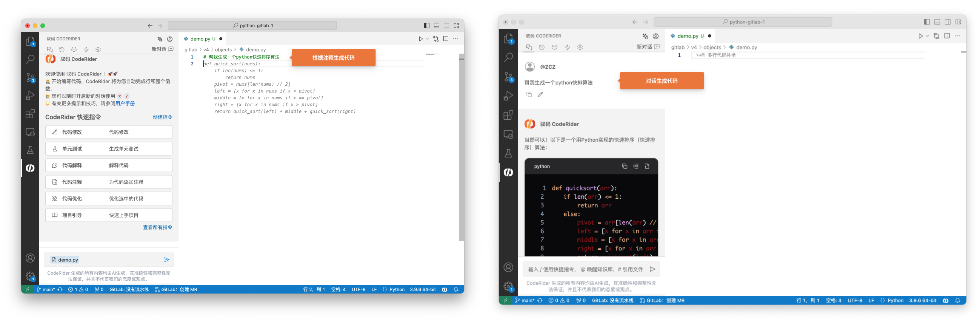Image resolution: width=980 pixels, height=326 pixels.
Task: Open Extensions icon in left window activity bar
Action: click(x=30, y=114)
